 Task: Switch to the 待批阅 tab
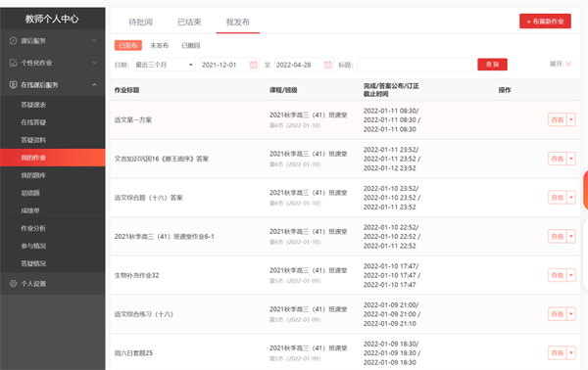pos(140,23)
